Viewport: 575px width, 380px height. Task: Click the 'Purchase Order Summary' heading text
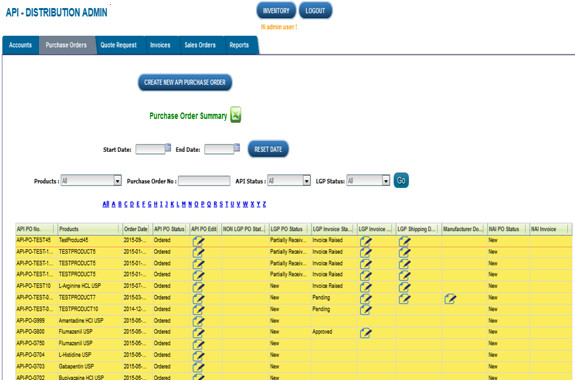pos(188,116)
